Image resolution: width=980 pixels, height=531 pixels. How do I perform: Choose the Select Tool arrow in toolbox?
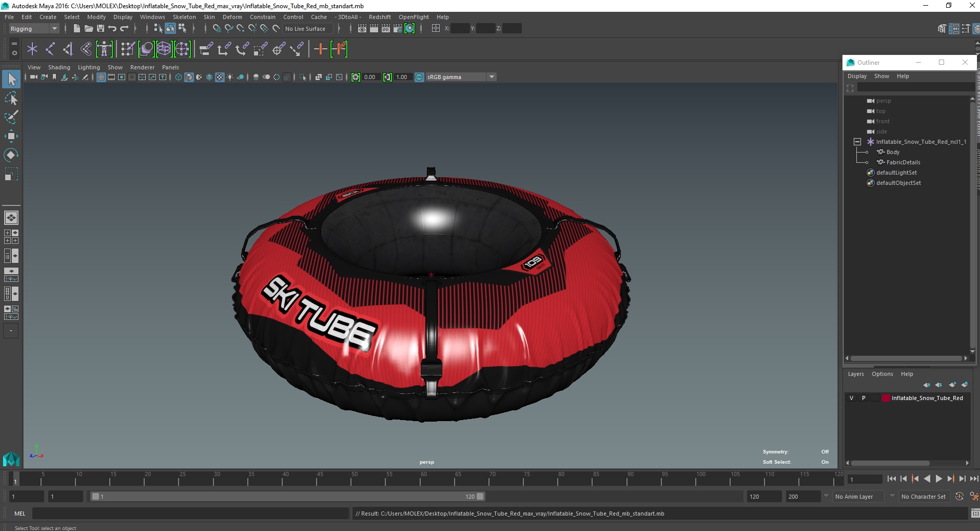11,79
